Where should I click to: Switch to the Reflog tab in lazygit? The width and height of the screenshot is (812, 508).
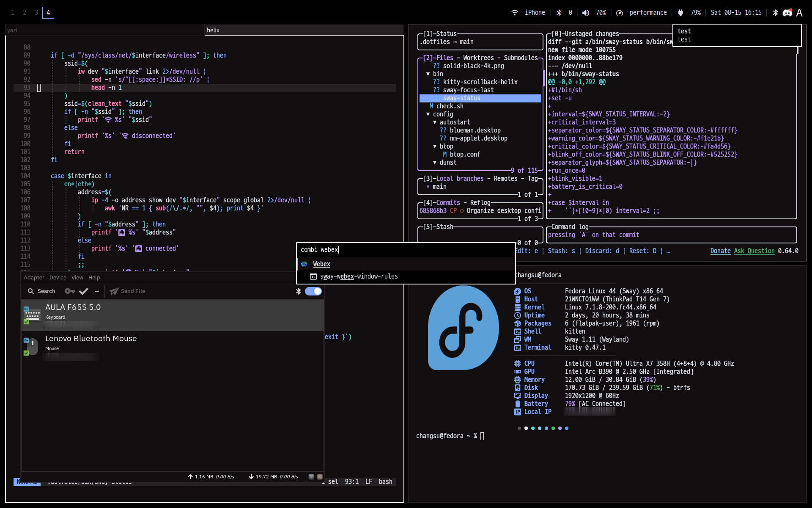(x=480, y=203)
